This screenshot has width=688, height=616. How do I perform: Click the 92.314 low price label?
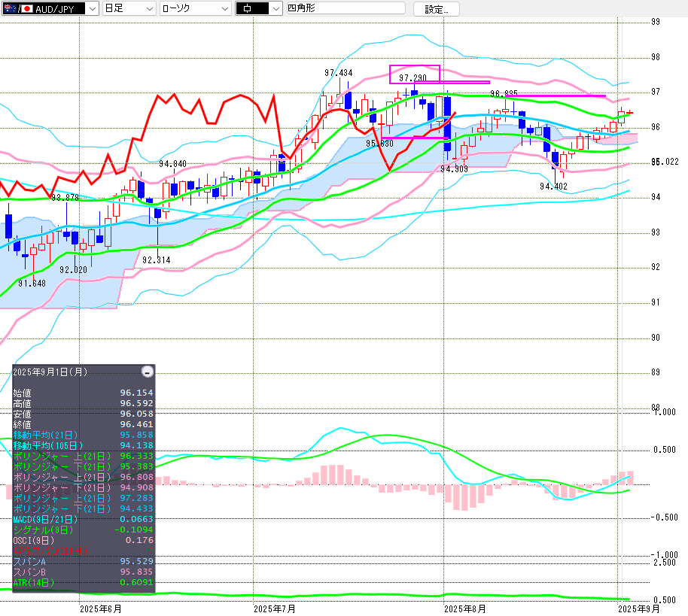pyautogui.click(x=157, y=260)
